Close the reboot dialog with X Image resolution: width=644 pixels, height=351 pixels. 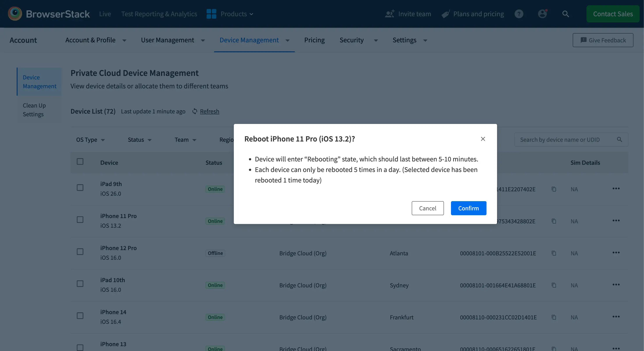483,139
